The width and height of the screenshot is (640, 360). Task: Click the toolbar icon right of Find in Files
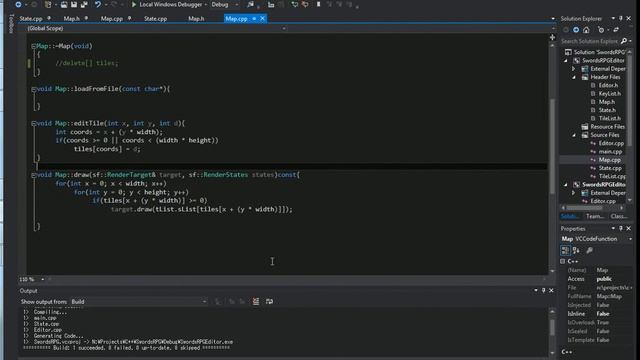[271, 4]
